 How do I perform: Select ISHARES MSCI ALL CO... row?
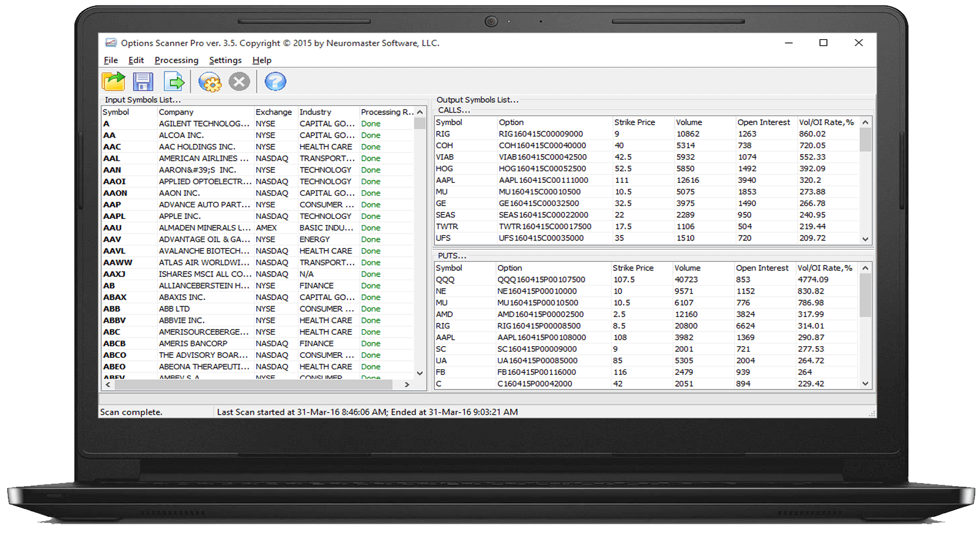pos(258,274)
